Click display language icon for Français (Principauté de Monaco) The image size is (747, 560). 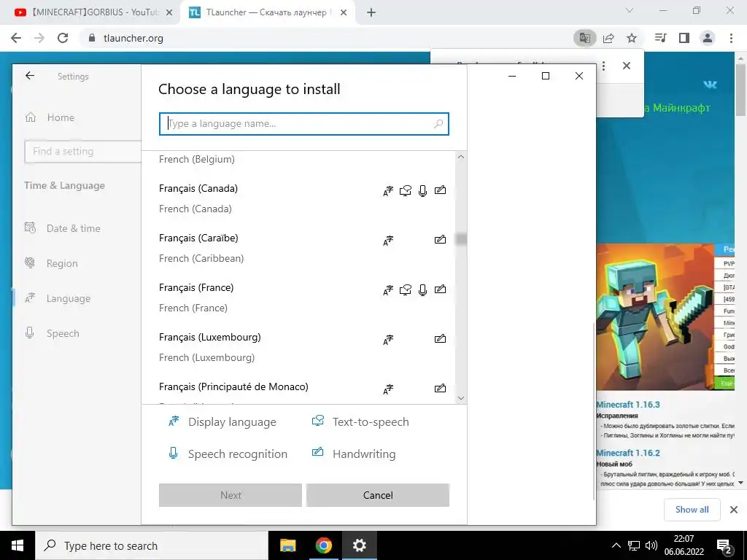[x=388, y=389]
